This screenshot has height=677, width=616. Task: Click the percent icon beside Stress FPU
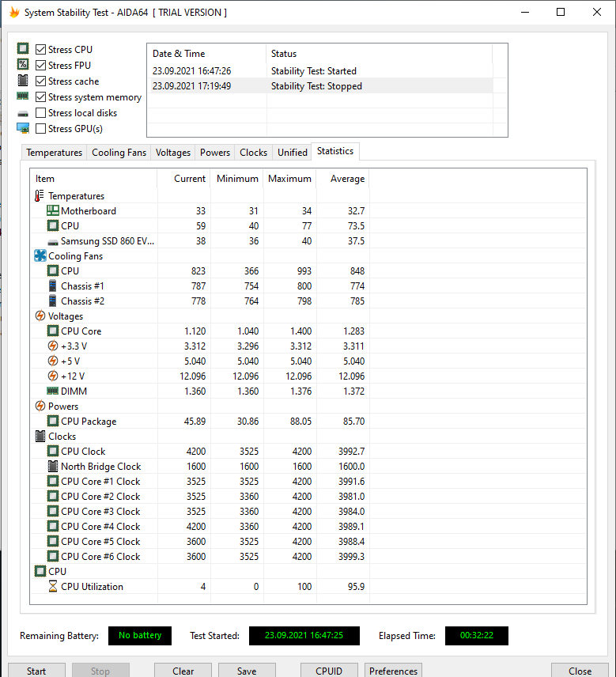(x=23, y=64)
